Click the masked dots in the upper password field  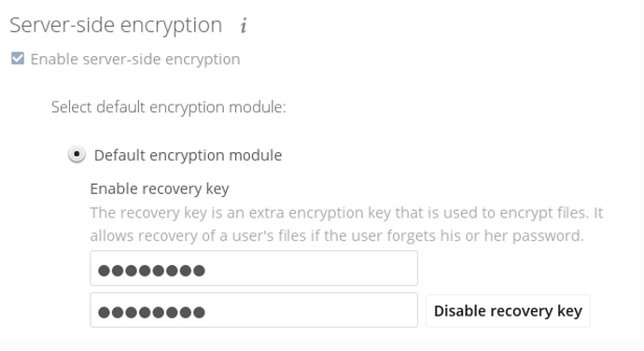coord(151,271)
